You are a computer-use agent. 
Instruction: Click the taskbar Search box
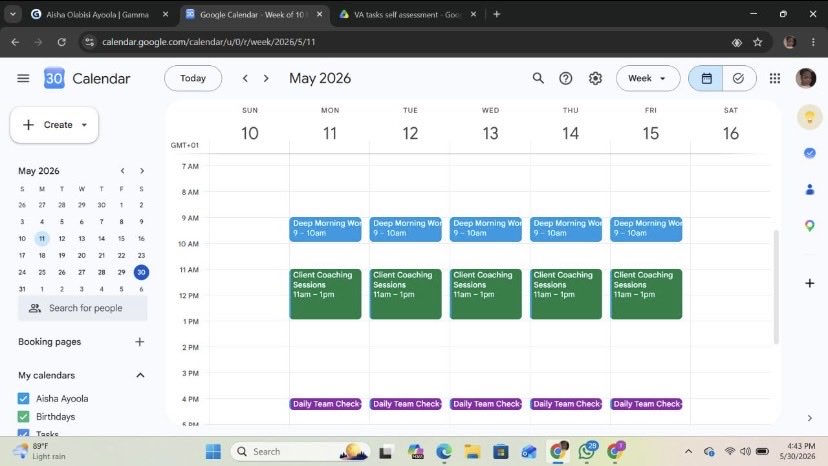(299, 452)
